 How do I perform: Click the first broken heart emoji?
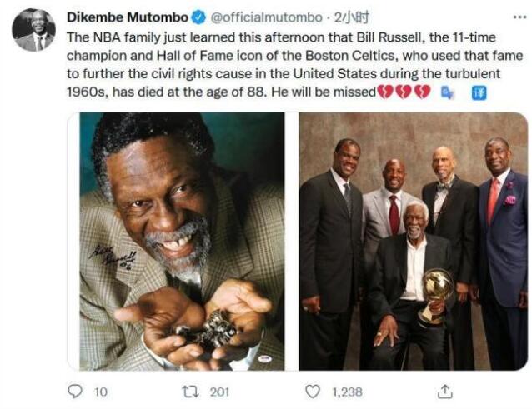click(x=385, y=92)
